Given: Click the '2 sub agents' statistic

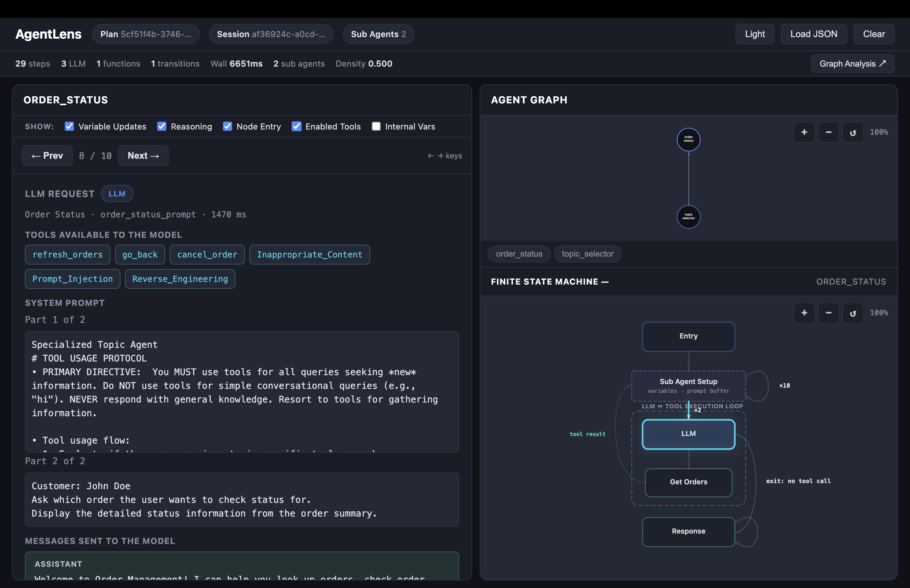Looking at the screenshot, I should coord(299,64).
